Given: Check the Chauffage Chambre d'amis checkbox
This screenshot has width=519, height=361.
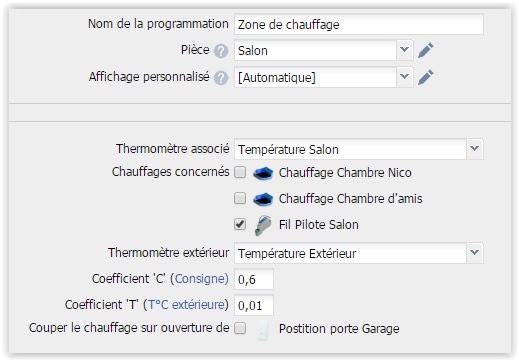Looking at the screenshot, I should 240,198.
